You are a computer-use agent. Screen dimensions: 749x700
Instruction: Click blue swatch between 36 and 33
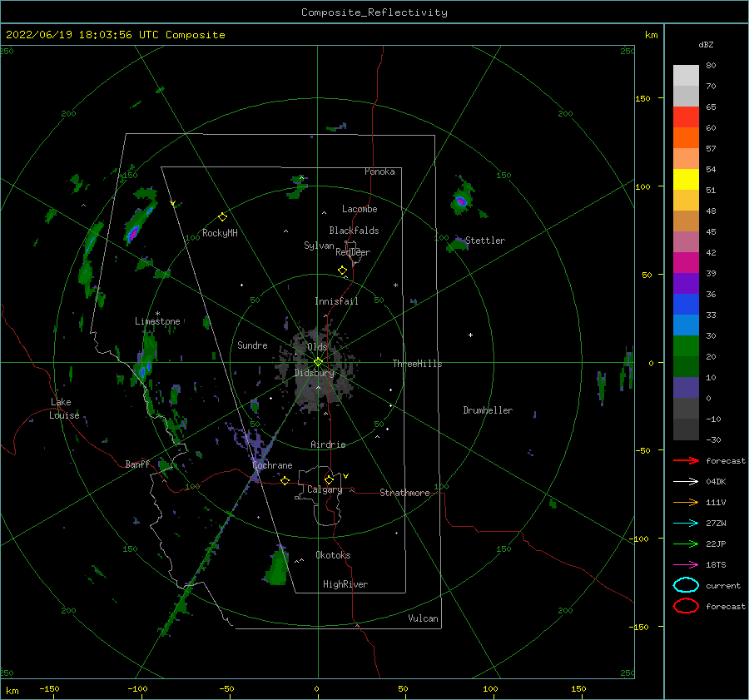point(686,305)
